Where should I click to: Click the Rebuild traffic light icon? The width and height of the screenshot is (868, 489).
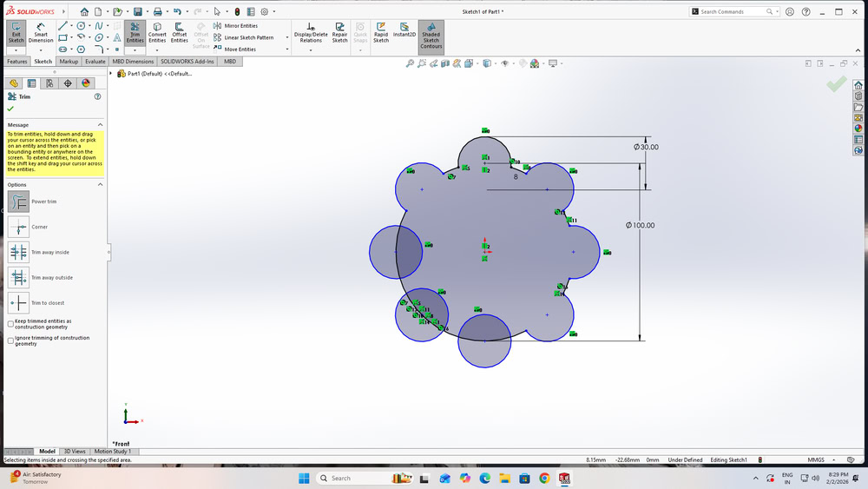[237, 11]
